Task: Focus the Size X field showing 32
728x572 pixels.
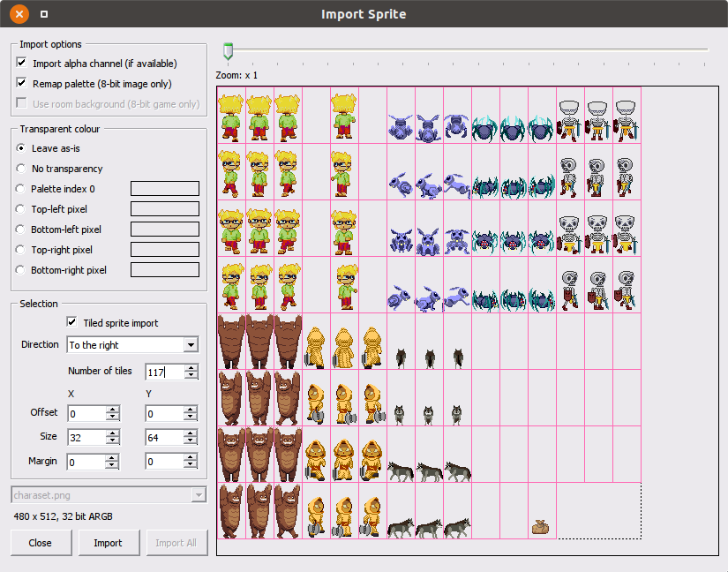Action: pyautogui.click(x=86, y=437)
